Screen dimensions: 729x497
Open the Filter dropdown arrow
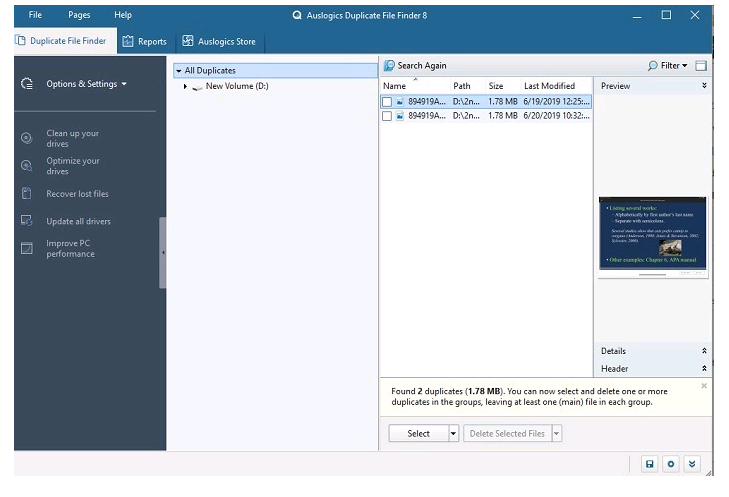(x=685, y=66)
